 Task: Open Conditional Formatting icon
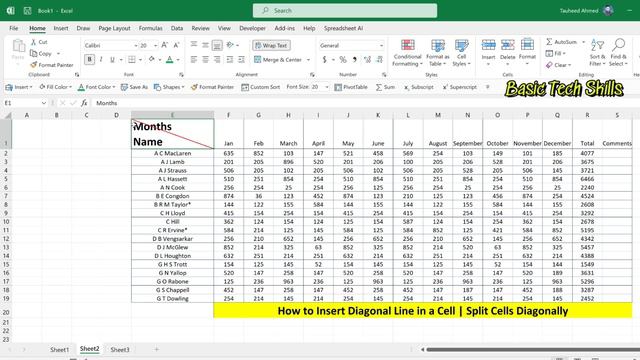click(407, 44)
